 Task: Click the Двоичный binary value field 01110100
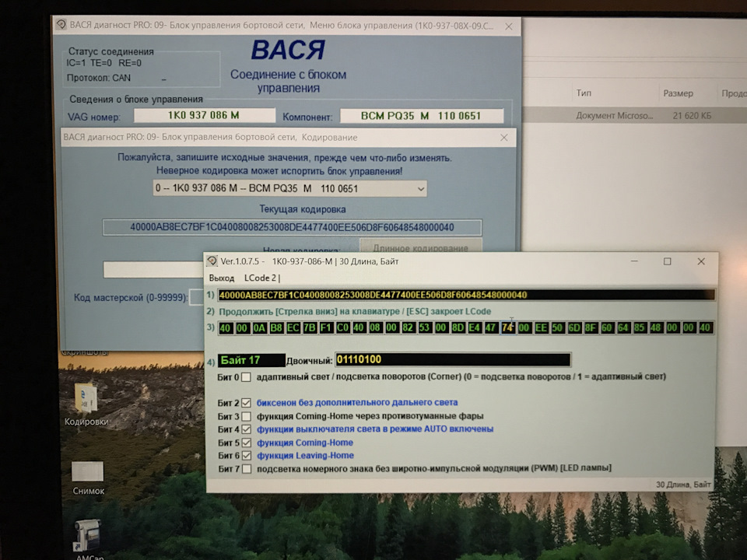(453, 359)
